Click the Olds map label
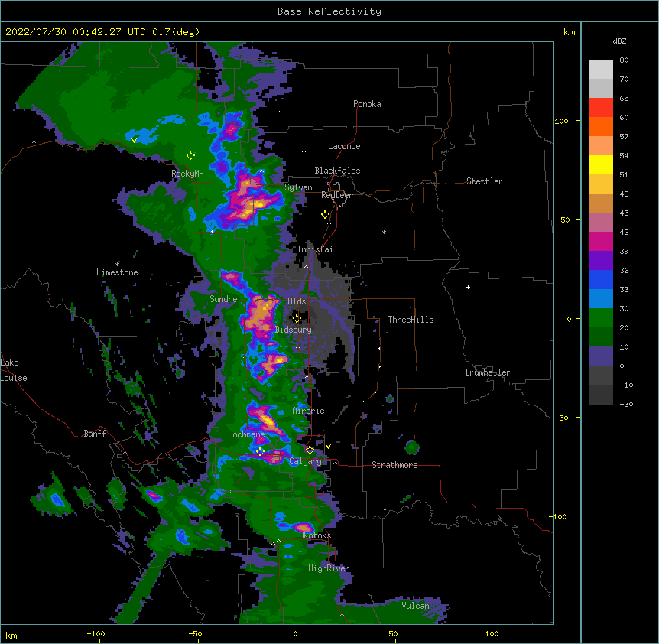The height and width of the screenshot is (644, 659). click(x=297, y=301)
